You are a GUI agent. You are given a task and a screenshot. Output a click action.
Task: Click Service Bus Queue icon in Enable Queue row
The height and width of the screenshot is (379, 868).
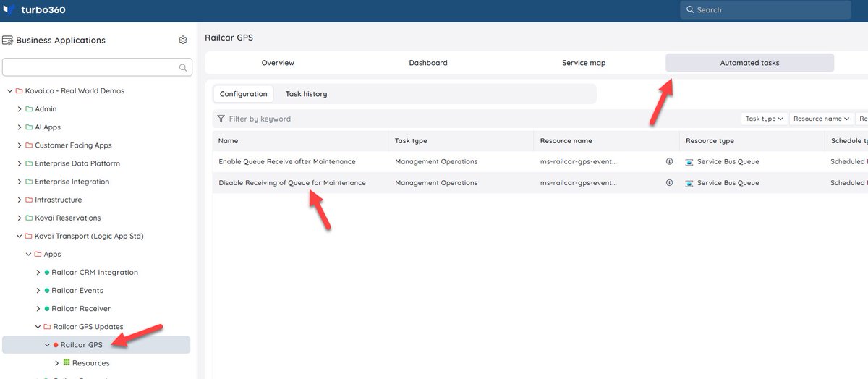(689, 161)
